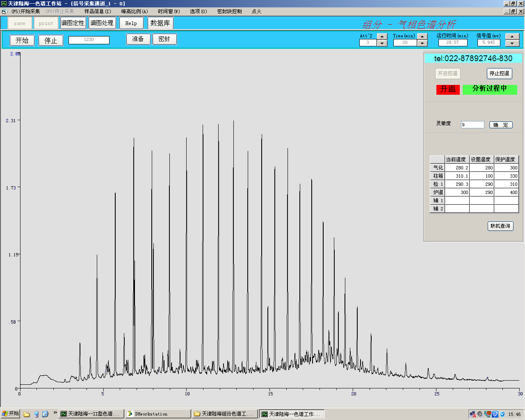
Task: Increase Time(min) with the up arrow
Action: tap(422, 37)
